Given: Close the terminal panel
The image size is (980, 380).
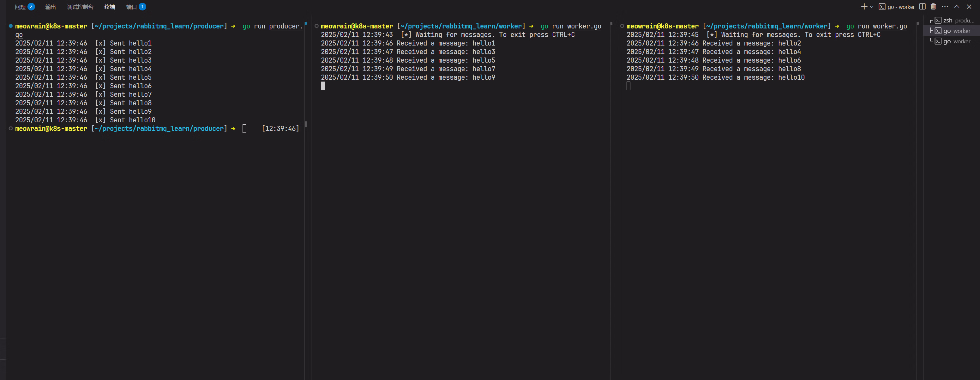Looking at the screenshot, I should pos(969,6).
